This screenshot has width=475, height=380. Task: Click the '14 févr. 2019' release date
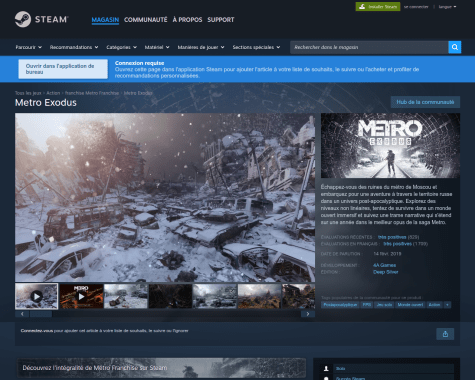point(387,254)
